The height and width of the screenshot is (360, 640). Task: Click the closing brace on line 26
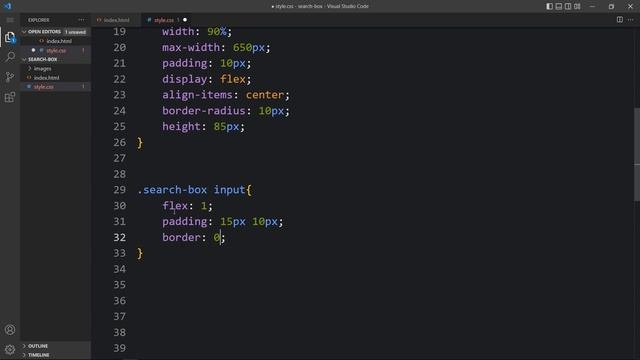point(140,143)
